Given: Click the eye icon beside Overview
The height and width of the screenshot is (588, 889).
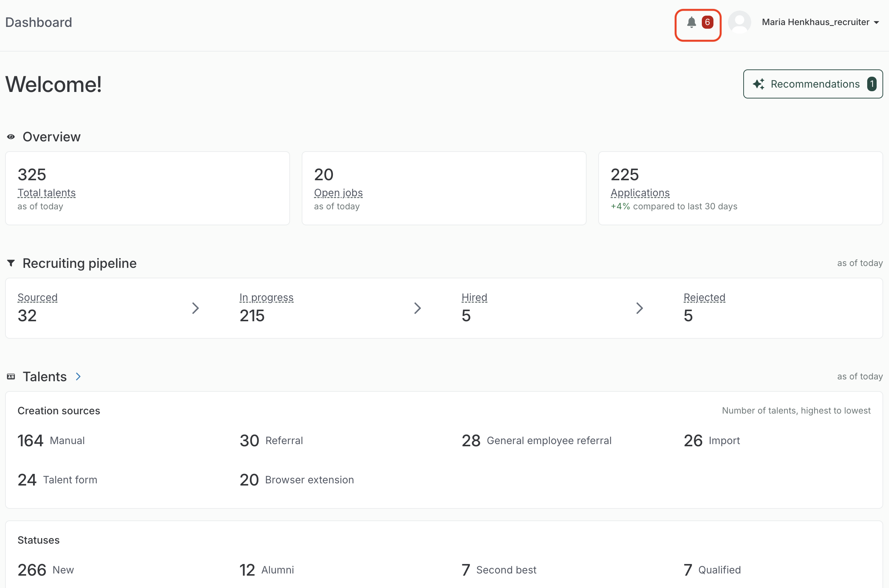Looking at the screenshot, I should click(x=11, y=137).
